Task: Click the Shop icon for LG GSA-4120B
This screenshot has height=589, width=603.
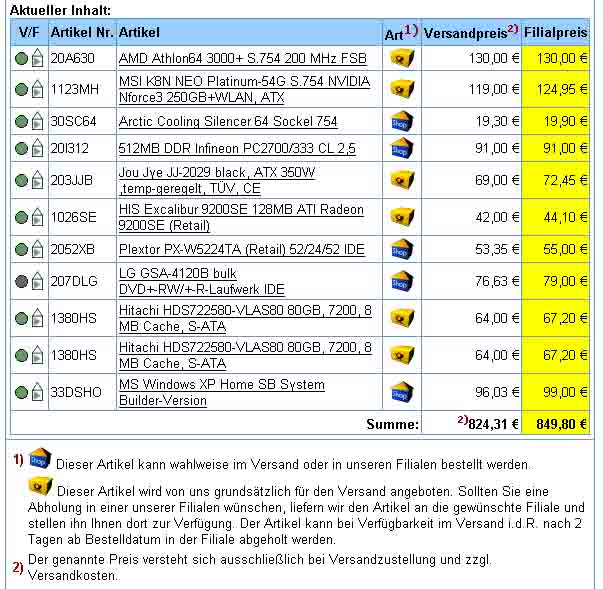Action: (401, 281)
